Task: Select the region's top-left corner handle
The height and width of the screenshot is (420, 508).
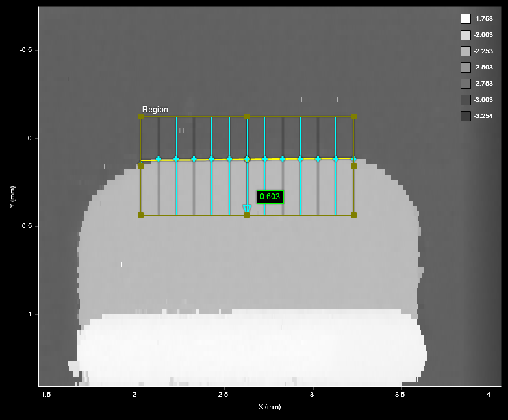Action: [x=140, y=117]
